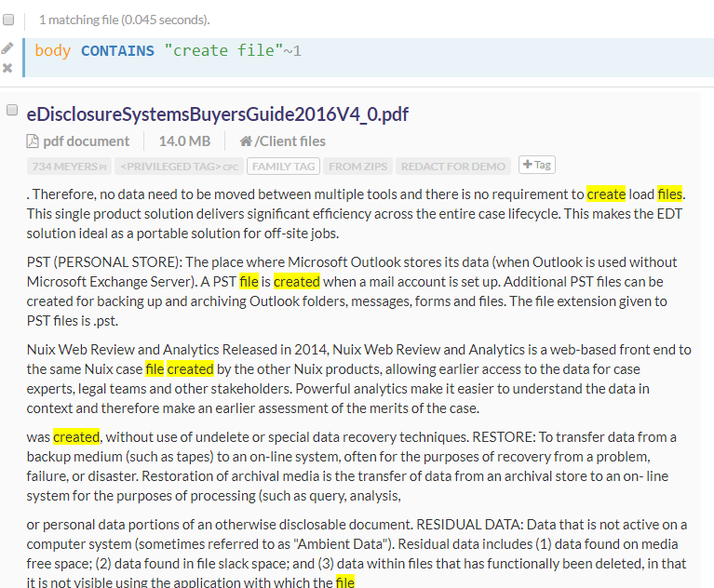Check the eDisclosureSystemsBuyersGuide2016V4_0.pdf checkbox
714x588 pixels.
(x=12, y=110)
